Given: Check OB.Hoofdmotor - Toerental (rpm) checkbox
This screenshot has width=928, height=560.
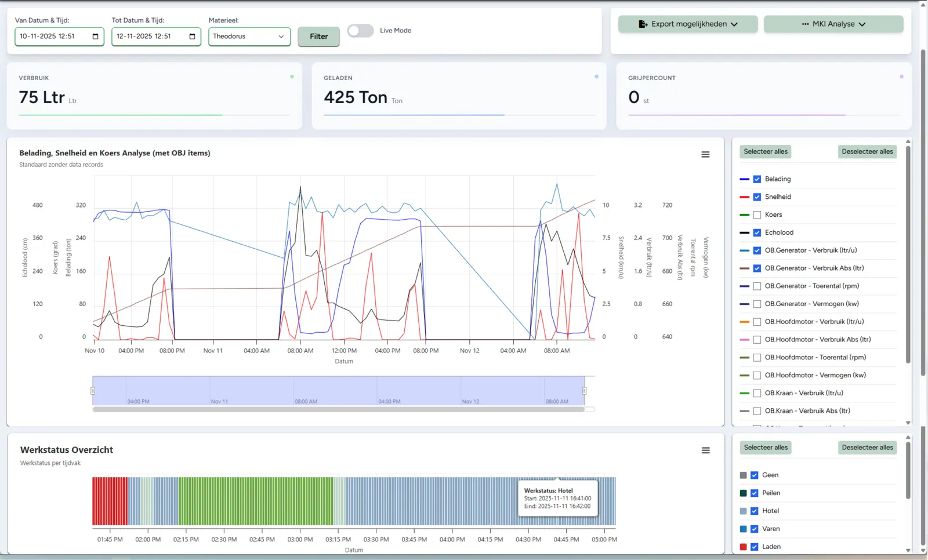Looking at the screenshot, I should click(x=757, y=358).
